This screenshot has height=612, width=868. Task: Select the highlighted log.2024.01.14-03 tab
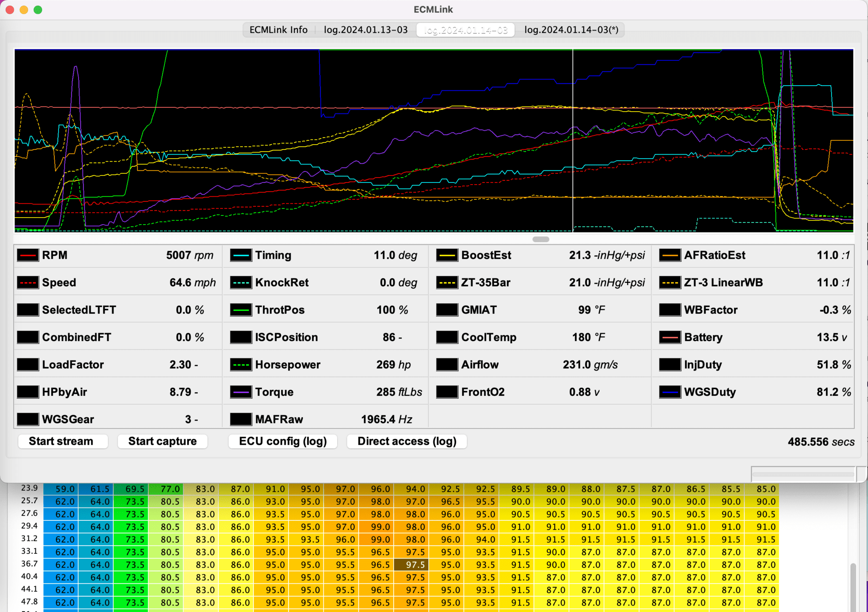pyautogui.click(x=466, y=30)
